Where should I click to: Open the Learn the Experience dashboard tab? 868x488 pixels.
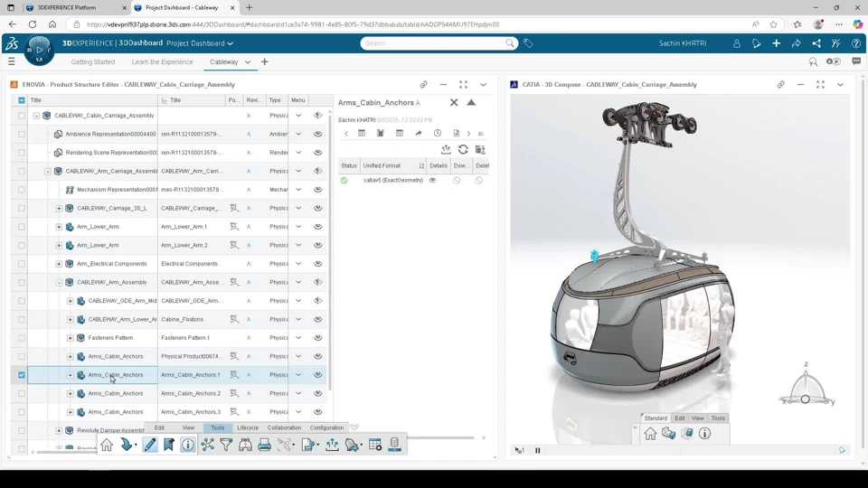[x=162, y=62]
